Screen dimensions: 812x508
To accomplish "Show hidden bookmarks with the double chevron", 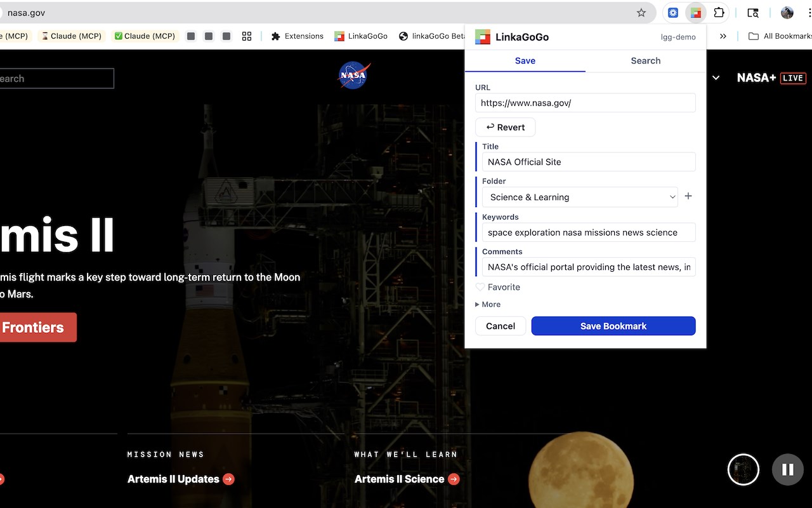I will (x=723, y=36).
